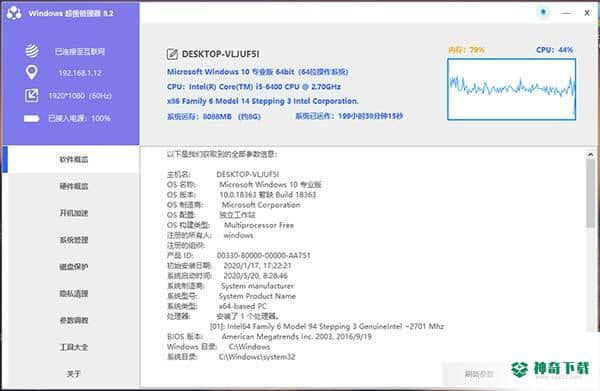Click the screen resolution icon
Screen dimensions: 600x391
coord(32,95)
